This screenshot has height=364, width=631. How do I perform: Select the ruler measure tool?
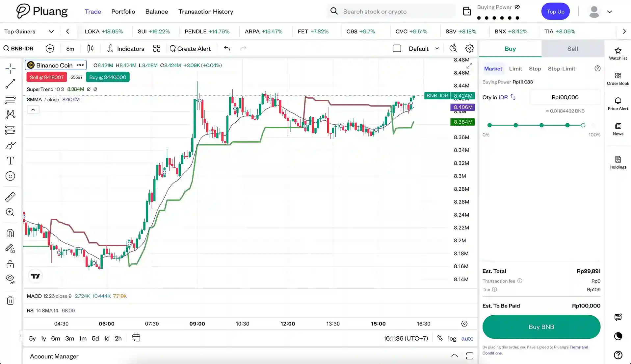10,197
